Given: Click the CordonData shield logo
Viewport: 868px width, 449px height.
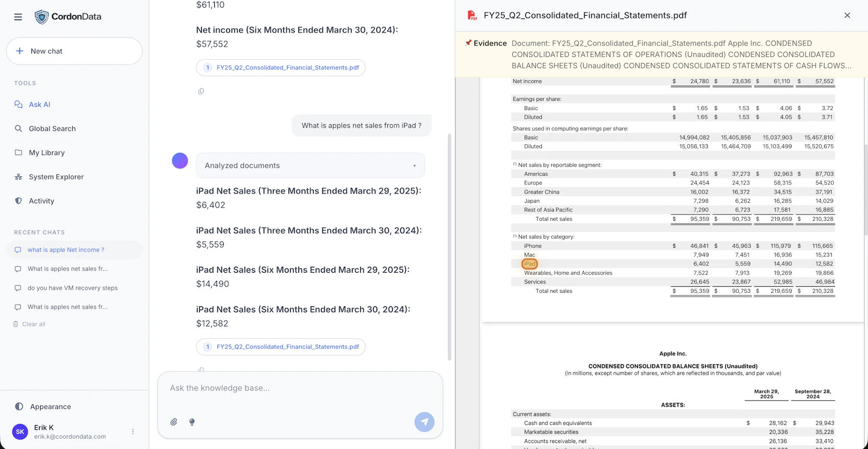Looking at the screenshot, I should (x=42, y=17).
